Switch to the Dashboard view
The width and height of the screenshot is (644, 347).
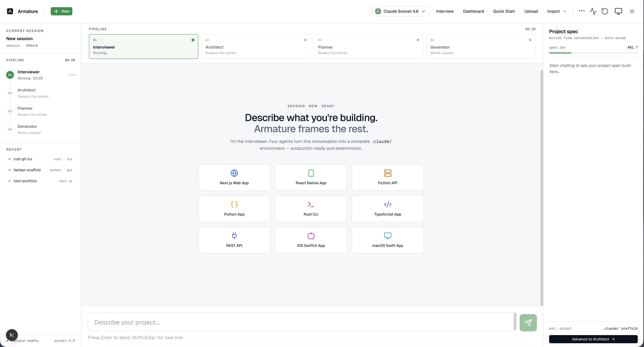point(473,11)
